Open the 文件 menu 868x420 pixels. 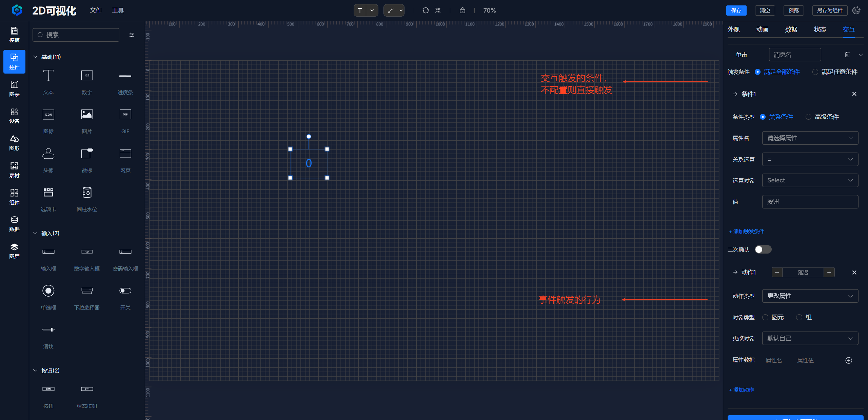96,11
